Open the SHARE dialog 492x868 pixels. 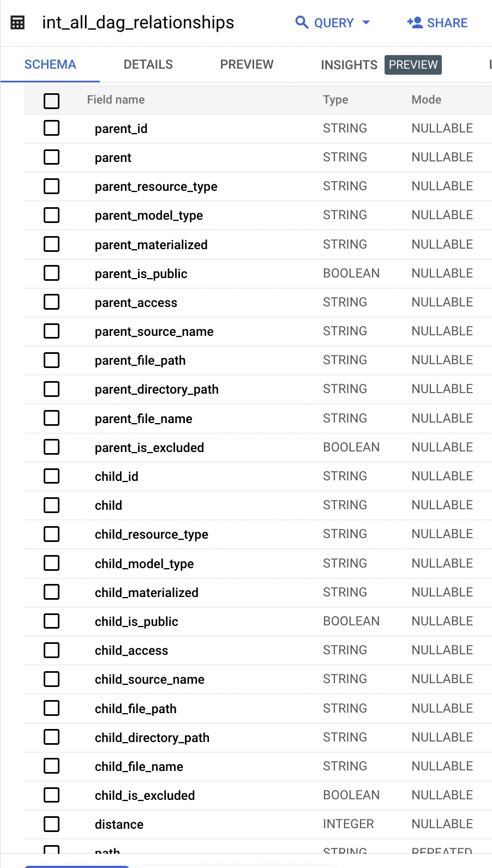tap(437, 23)
